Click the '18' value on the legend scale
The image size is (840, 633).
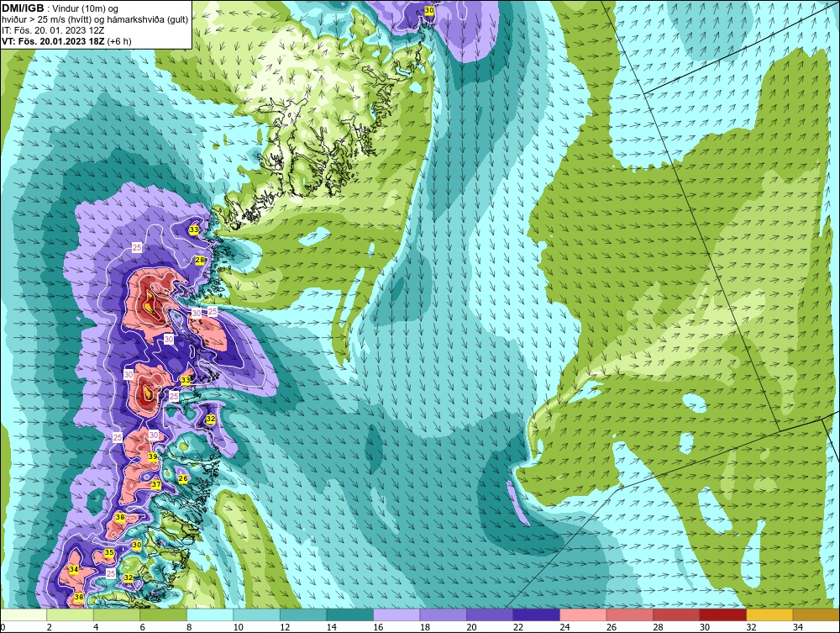(425, 627)
